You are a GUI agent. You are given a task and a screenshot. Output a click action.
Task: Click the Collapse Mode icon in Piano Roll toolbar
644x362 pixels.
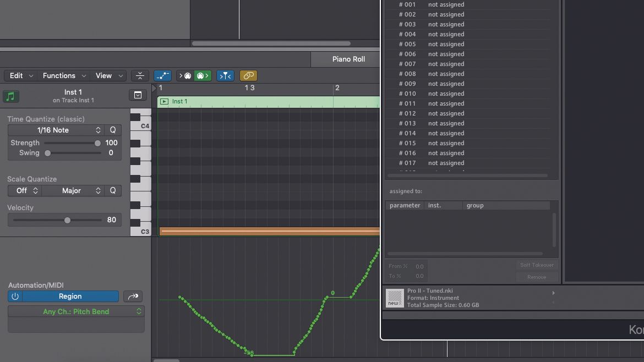pyautogui.click(x=140, y=75)
